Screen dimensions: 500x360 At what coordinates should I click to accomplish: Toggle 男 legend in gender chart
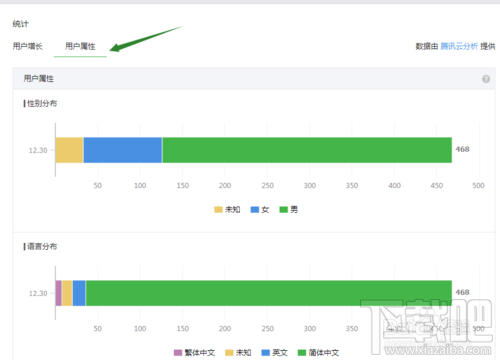coord(288,209)
